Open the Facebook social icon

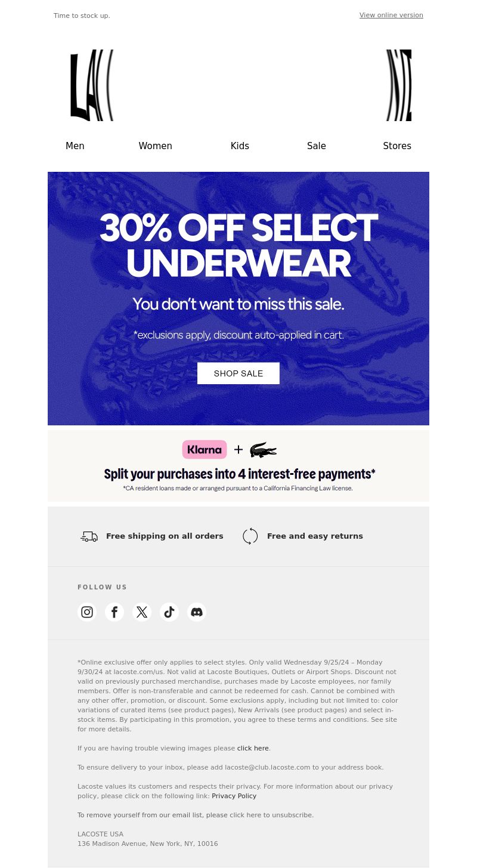[x=114, y=612]
